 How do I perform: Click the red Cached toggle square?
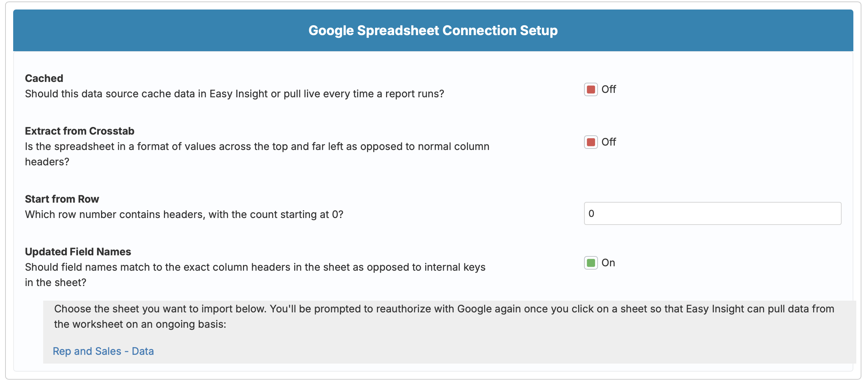coord(591,89)
